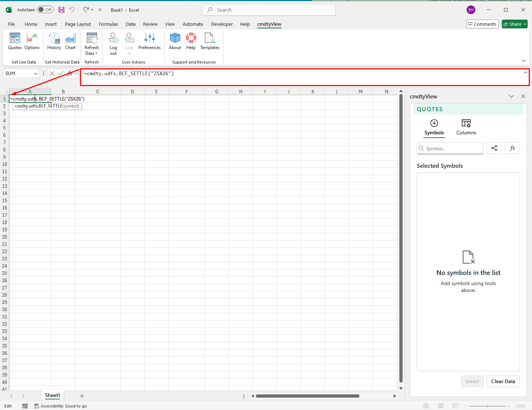Switch to the Formulas ribbon tab
This screenshot has width=532, height=410.
(x=108, y=24)
